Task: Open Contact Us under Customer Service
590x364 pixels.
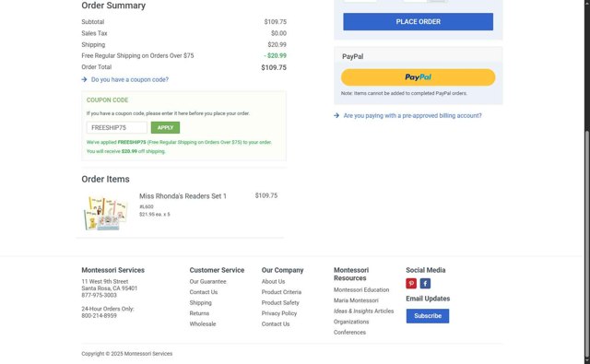Action: (x=204, y=292)
